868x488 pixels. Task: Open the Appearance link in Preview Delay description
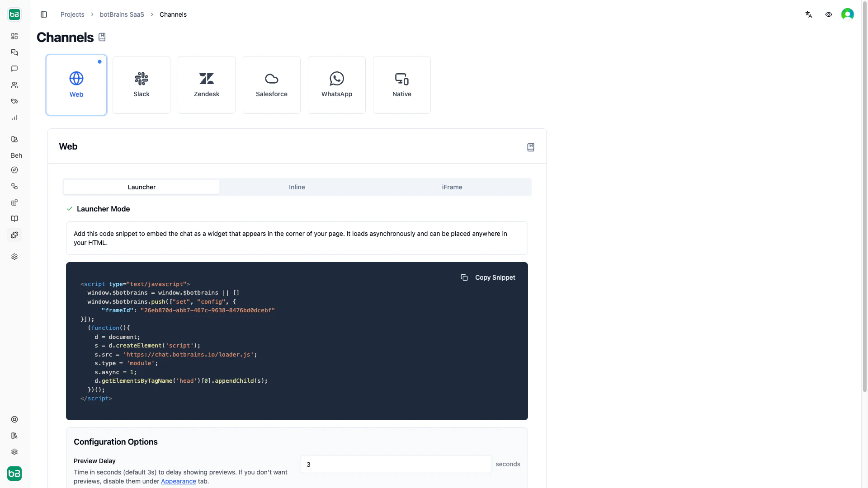(x=178, y=481)
